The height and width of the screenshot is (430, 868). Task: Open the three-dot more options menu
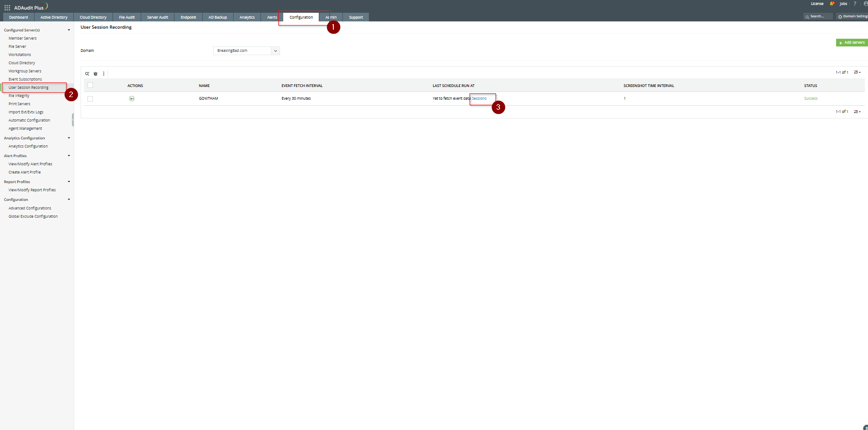pyautogui.click(x=104, y=74)
